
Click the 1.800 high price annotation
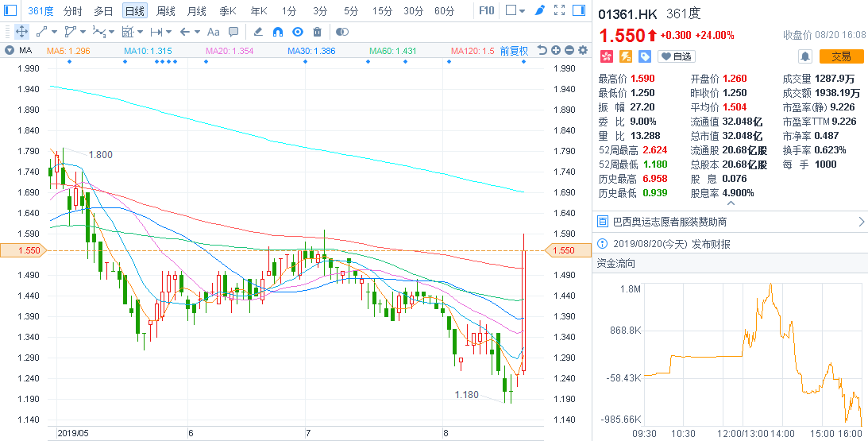click(100, 155)
